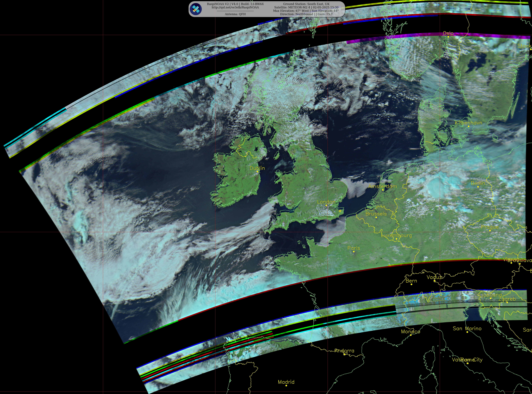Viewport: 532px width, 394px height.
Task: Click the 'RaspiNOAA V2 | V4.0 | Build' line
Action: click(x=235, y=4)
